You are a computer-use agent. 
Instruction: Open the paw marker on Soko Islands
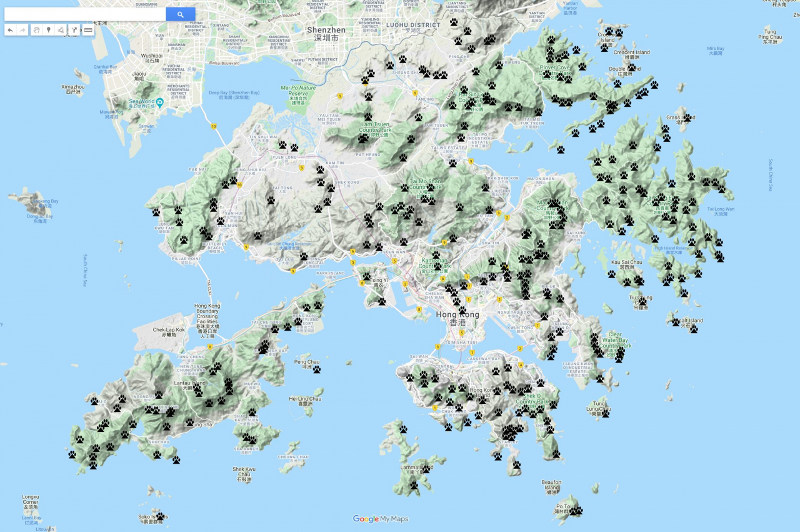coord(160,516)
